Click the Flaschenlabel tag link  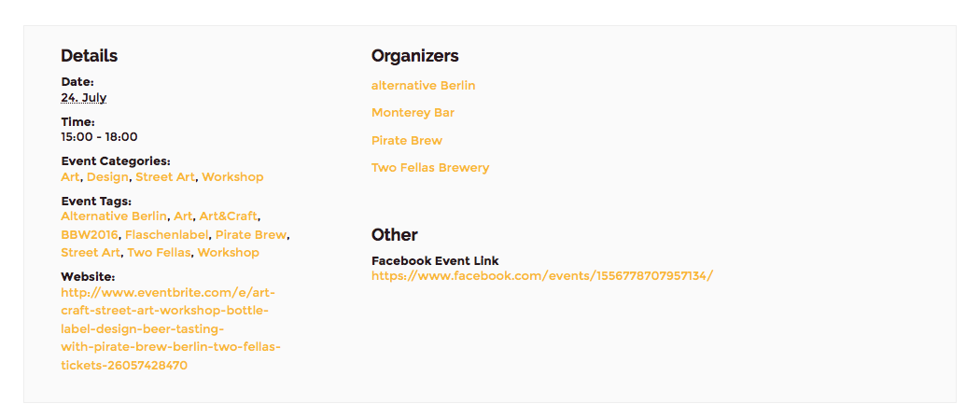tap(167, 235)
